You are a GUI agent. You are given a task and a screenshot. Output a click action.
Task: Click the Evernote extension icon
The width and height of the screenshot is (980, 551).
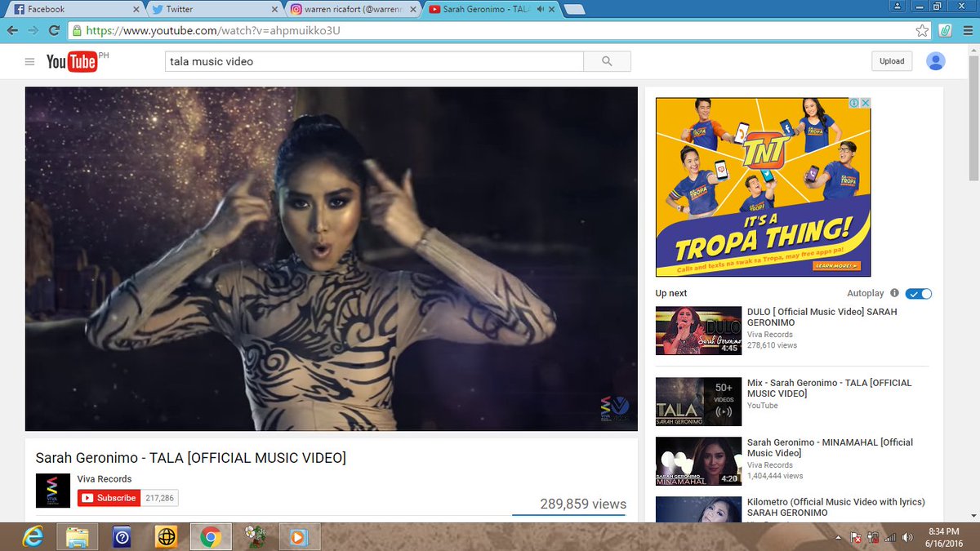tap(944, 30)
